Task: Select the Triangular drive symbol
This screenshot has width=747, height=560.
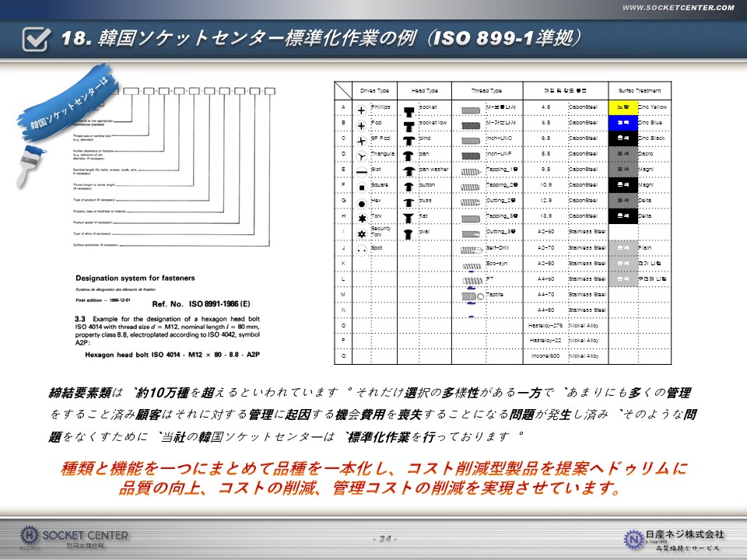Action: (362, 156)
